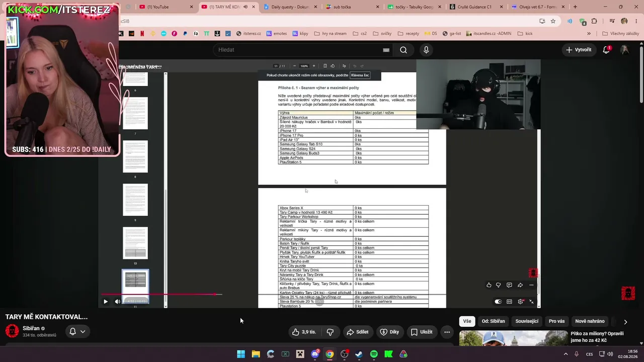Toggle the autoplay switch in the player
The height and width of the screenshot is (362, 644).
(498, 302)
